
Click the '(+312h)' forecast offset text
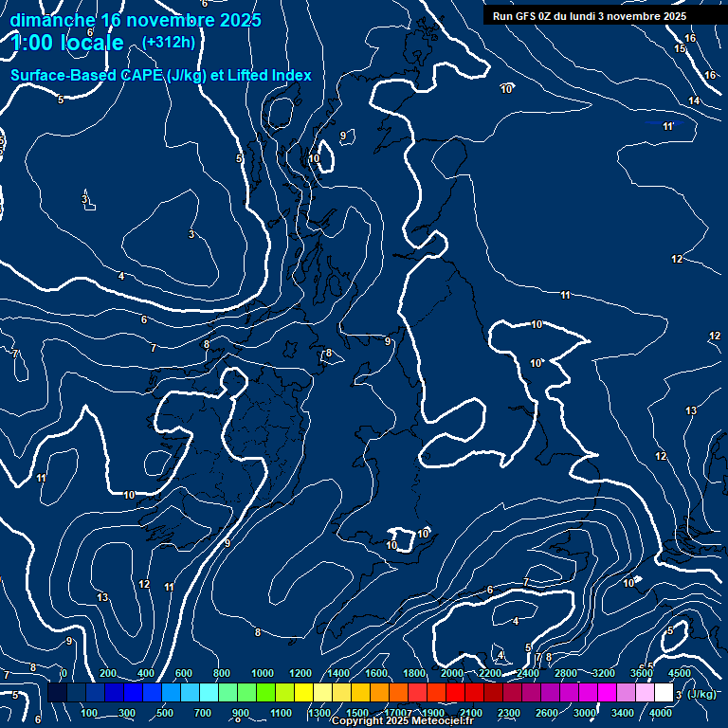(168, 43)
